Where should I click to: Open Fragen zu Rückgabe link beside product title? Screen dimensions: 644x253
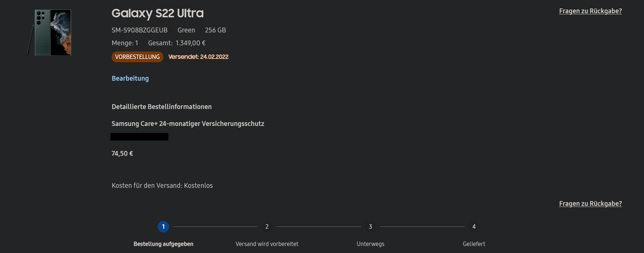coord(590,11)
